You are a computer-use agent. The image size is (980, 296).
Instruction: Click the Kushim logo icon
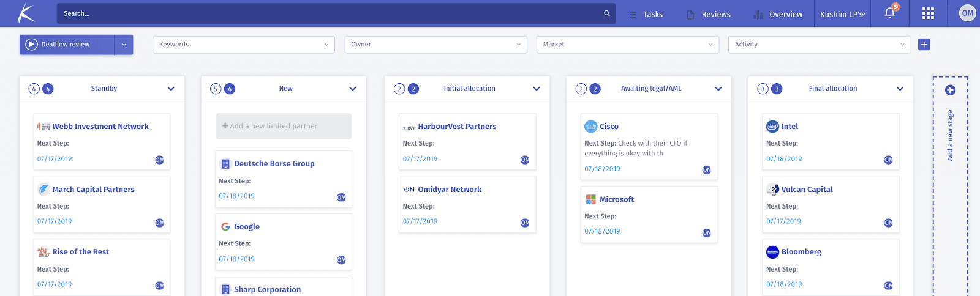(x=26, y=13)
